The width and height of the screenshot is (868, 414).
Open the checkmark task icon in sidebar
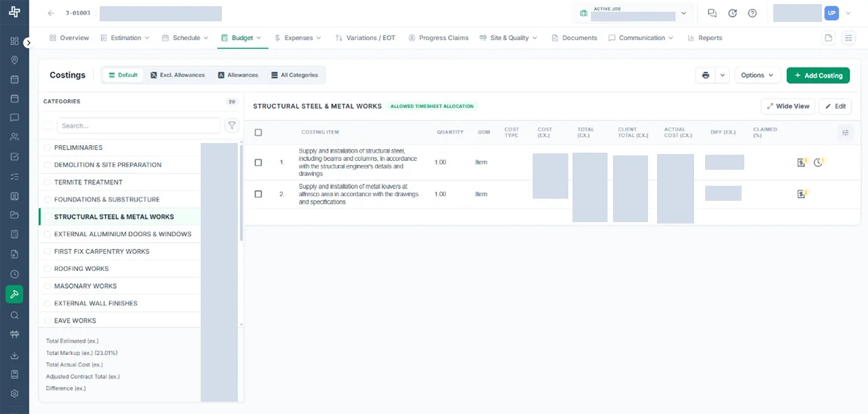pyautogui.click(x=14, y=157)
